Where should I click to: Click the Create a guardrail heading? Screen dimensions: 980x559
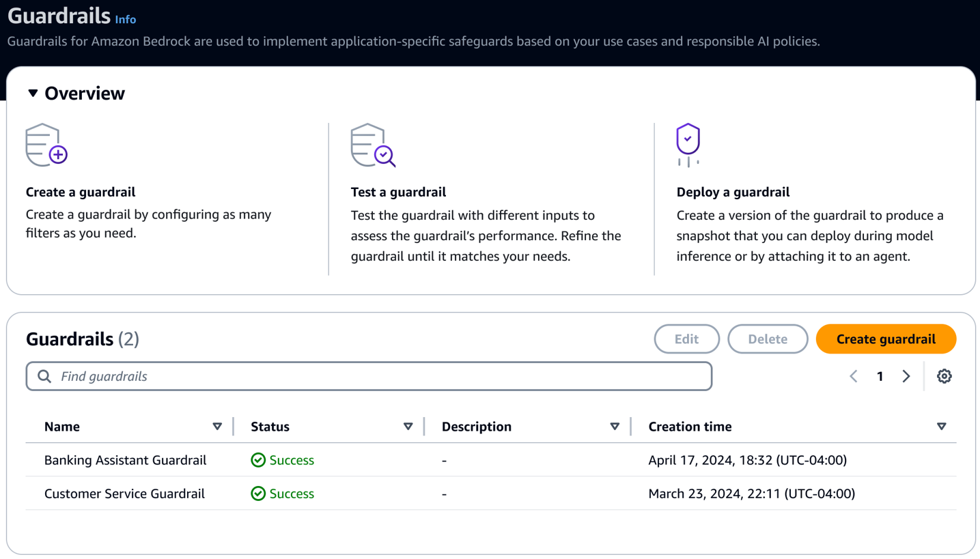click(81, 192)
